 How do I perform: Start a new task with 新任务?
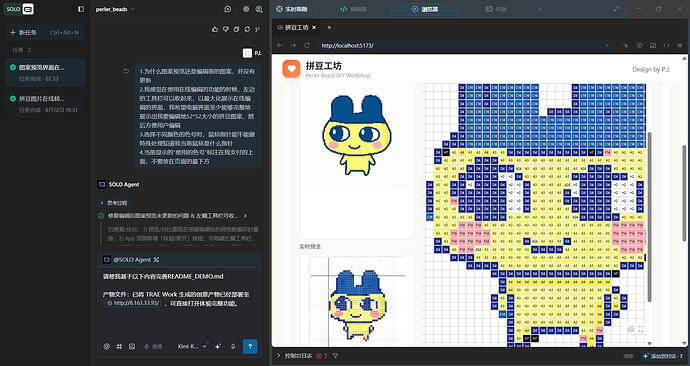[x=45, y=33]
